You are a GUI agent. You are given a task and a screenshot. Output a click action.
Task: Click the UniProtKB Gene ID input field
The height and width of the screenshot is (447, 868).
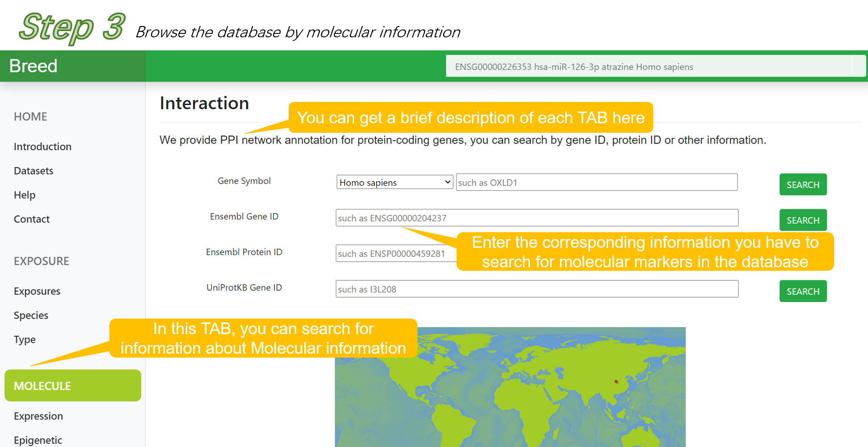pos(536,289)
